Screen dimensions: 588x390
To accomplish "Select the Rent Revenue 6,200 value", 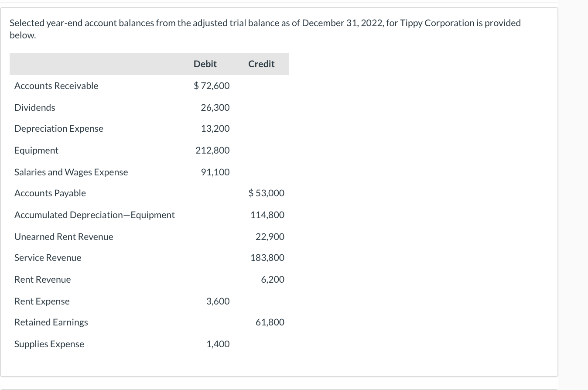I will point(273,279).
